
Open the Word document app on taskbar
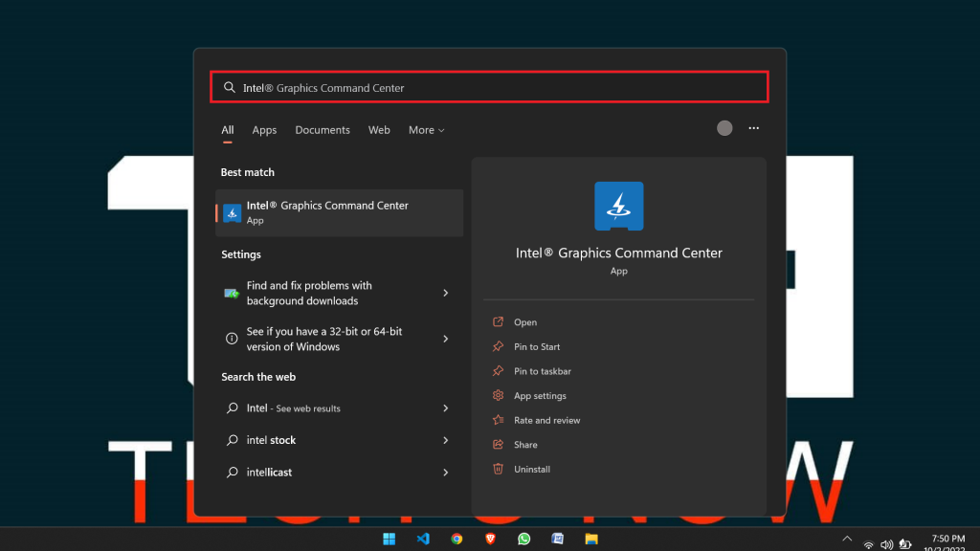(558, 539)
